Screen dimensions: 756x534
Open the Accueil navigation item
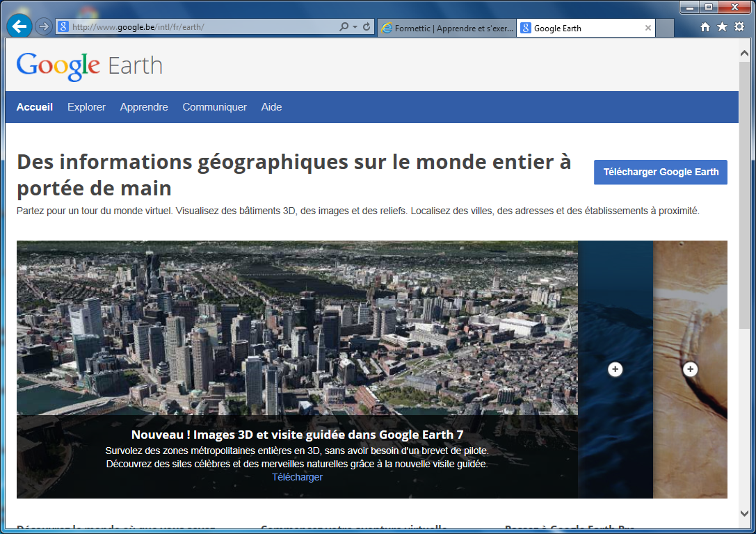pyautogui.click(x=35, y=107)
